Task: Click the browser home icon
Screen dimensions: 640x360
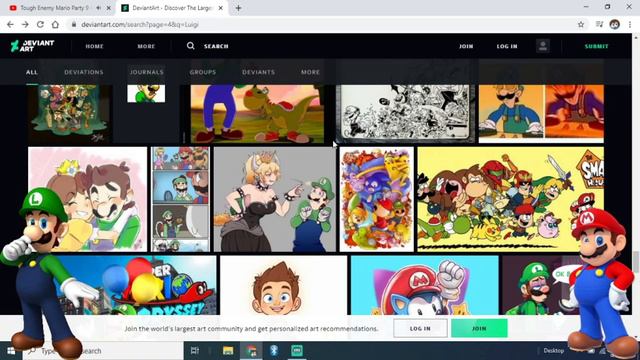Action: [55, 24]
